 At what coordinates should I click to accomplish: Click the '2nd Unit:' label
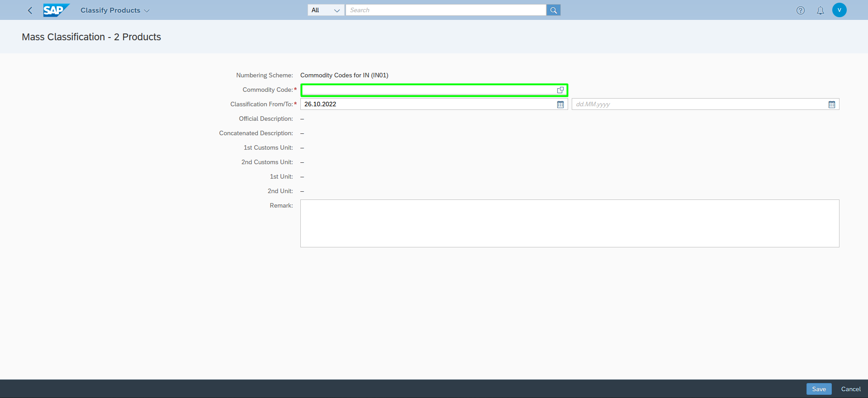[x=280, y=191]
